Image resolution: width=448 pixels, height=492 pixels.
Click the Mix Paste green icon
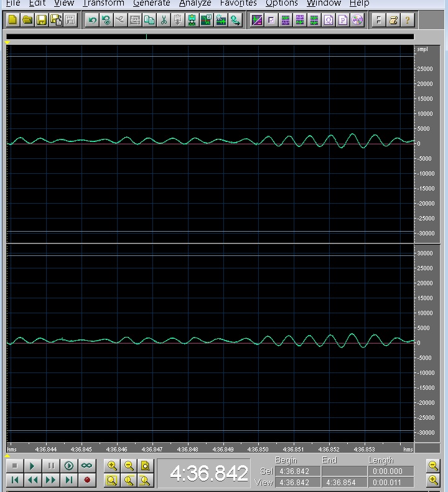[x=192, y=21]
